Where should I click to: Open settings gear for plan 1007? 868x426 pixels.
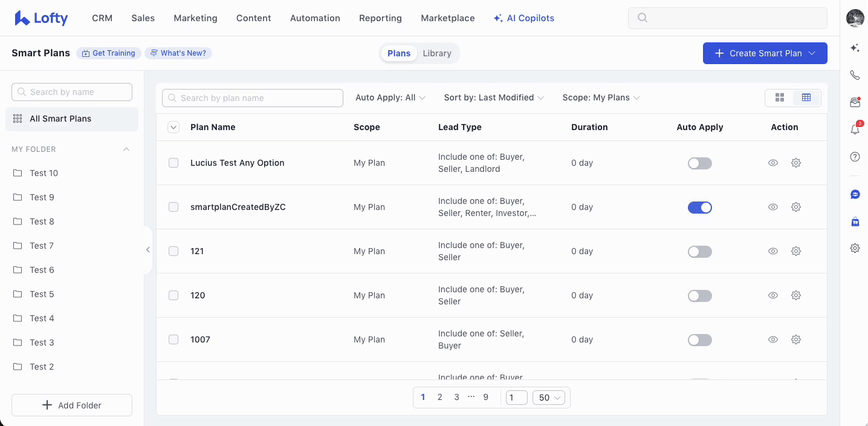coord(796,339)
